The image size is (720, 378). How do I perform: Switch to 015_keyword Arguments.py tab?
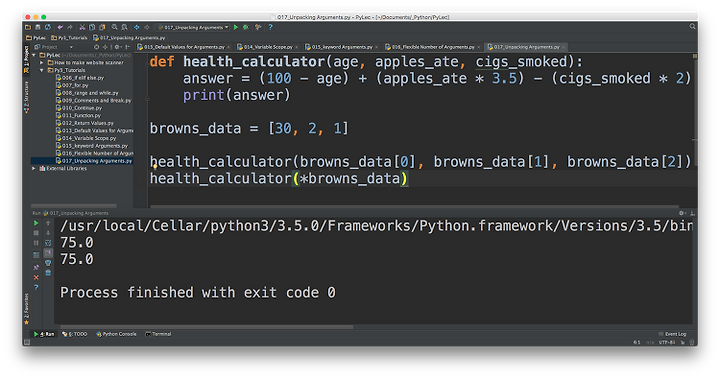click(342, 47)
